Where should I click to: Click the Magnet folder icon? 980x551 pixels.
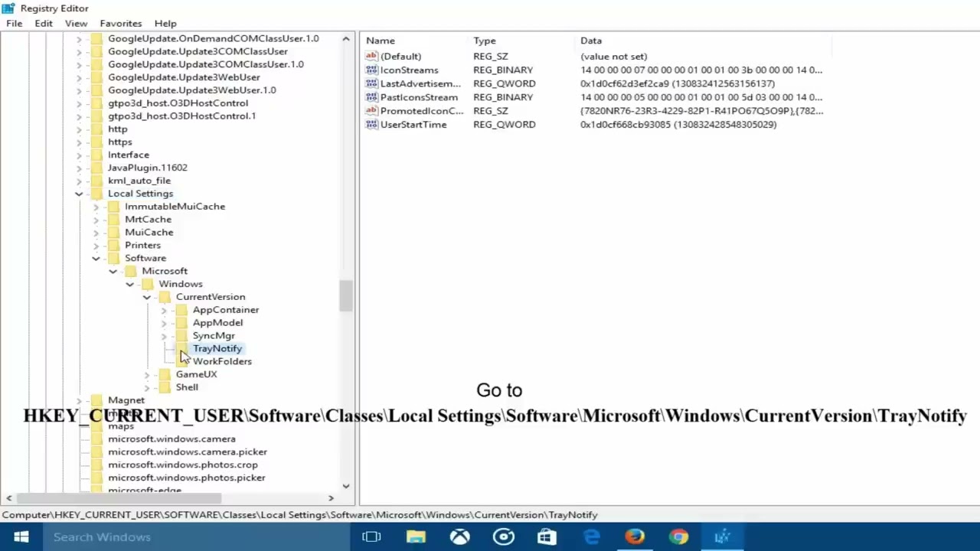tap(96, 400)
